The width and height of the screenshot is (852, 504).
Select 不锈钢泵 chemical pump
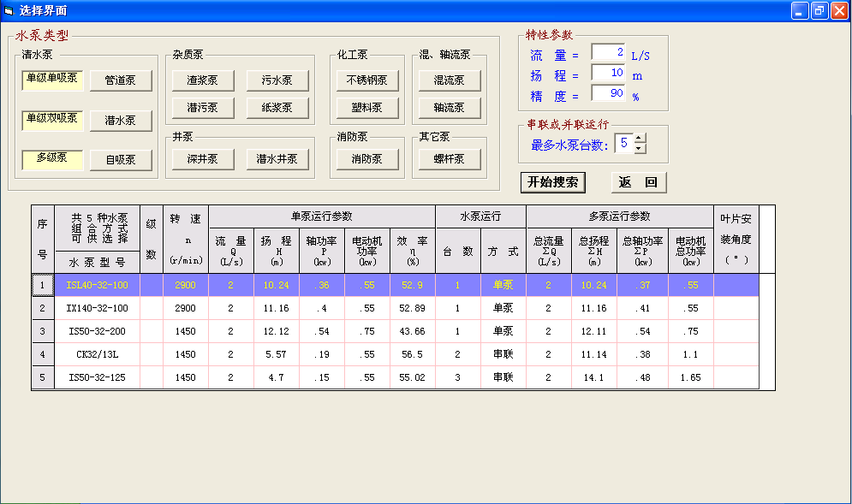(x=367, y=80)
